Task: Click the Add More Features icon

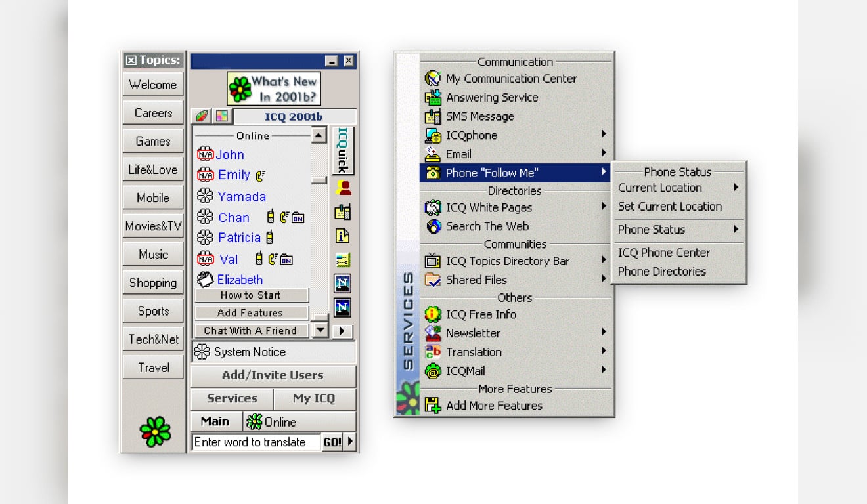Action: [433, 406]
